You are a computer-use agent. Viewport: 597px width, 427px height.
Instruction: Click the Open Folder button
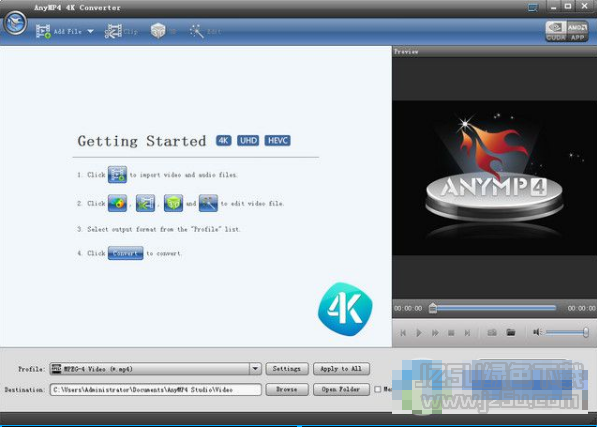(x=341, y=389)
